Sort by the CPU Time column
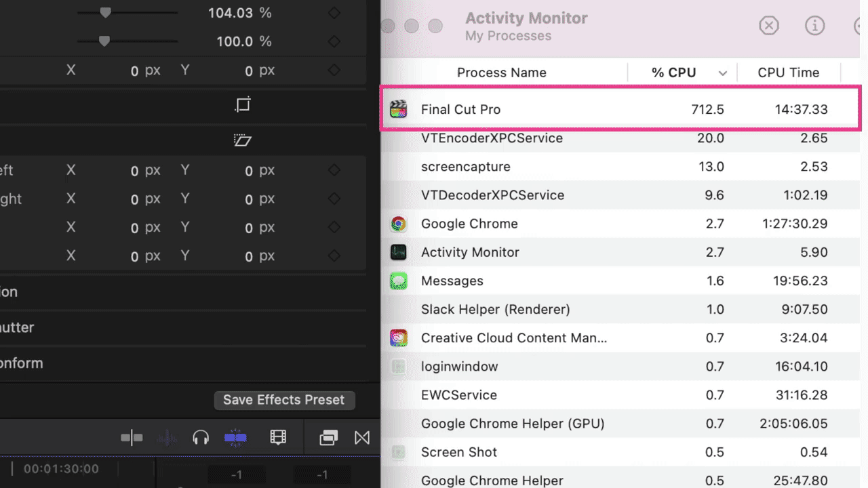The width and height of the screenshot is (868, 488). point(788,73)
